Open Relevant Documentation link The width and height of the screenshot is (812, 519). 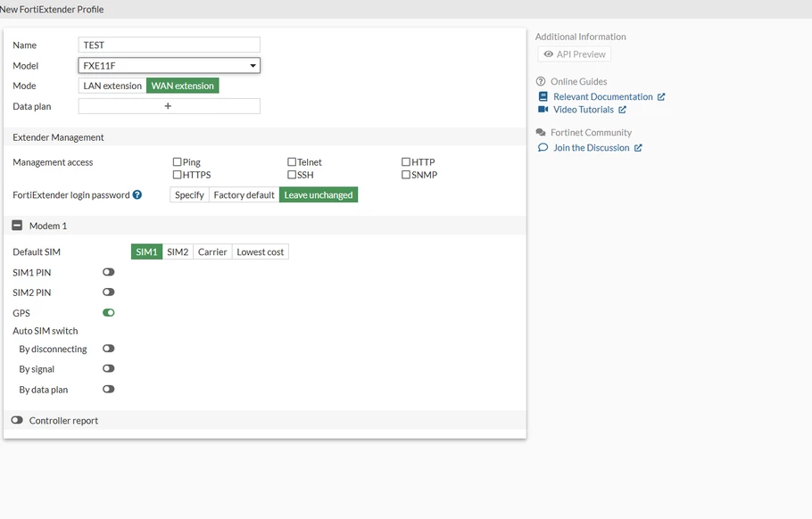(x=603, y=97)
